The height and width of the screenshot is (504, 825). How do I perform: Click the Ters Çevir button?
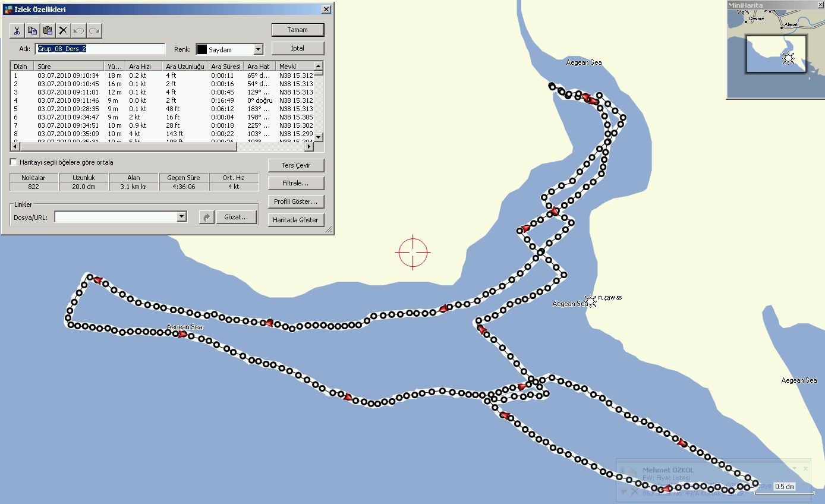[296, 165]
